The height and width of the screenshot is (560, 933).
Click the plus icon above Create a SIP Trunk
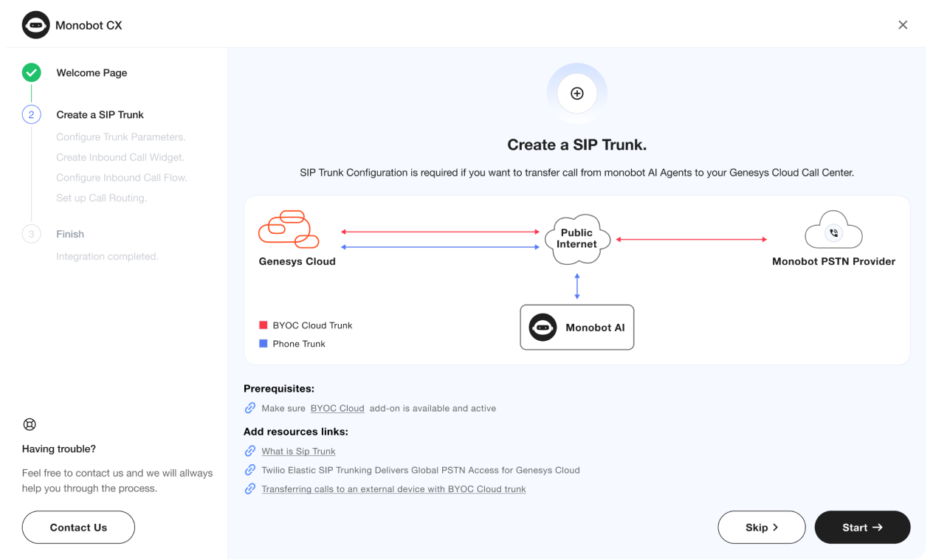577,94
